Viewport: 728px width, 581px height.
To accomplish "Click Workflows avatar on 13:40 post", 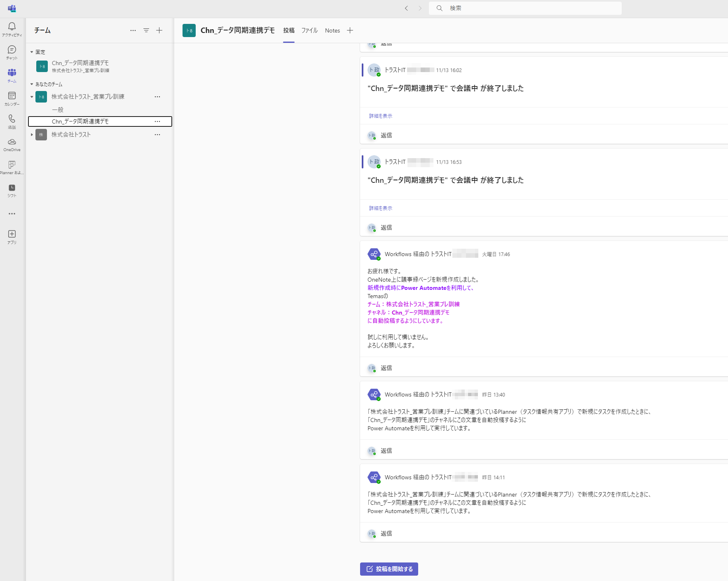I will pyautogui.click(x=374, y=394).
